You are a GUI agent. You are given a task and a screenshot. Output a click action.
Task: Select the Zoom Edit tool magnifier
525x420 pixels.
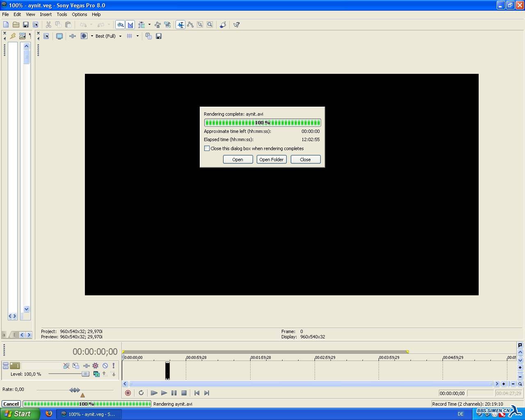click(x=210, y=25)
